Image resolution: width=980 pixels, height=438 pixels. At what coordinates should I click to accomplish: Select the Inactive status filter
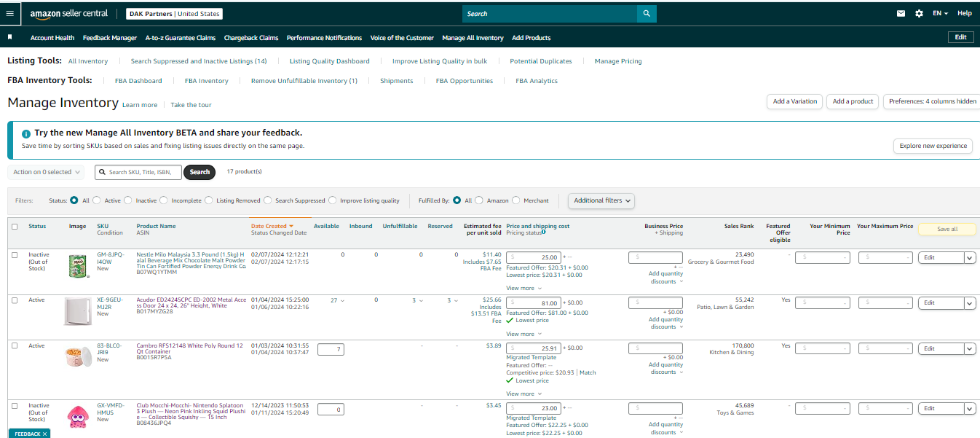128,200
